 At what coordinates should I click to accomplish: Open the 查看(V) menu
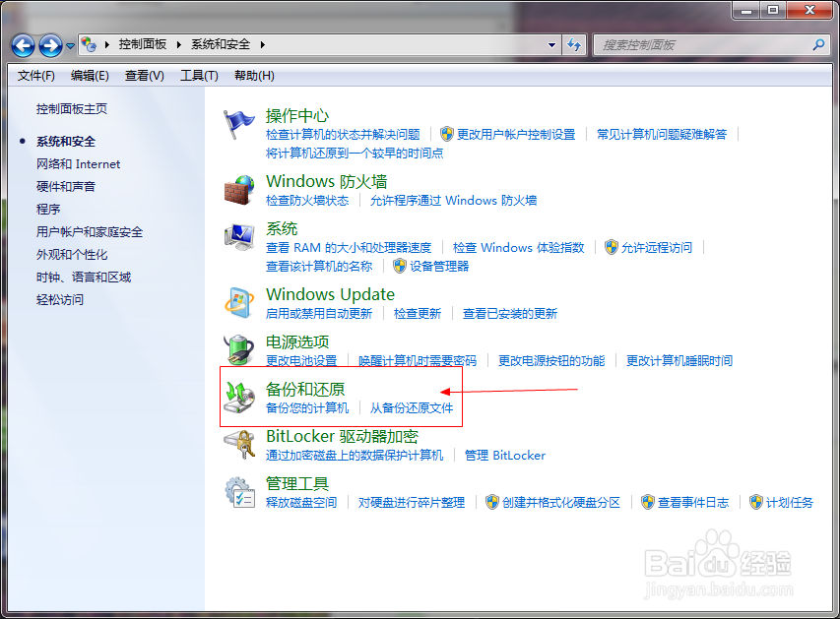144,75
